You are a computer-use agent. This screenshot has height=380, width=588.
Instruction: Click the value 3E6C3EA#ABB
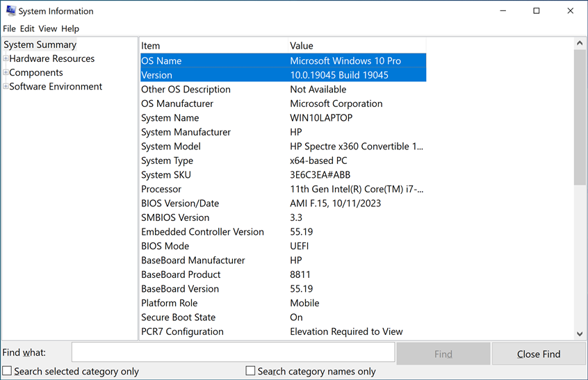(320, 174)
